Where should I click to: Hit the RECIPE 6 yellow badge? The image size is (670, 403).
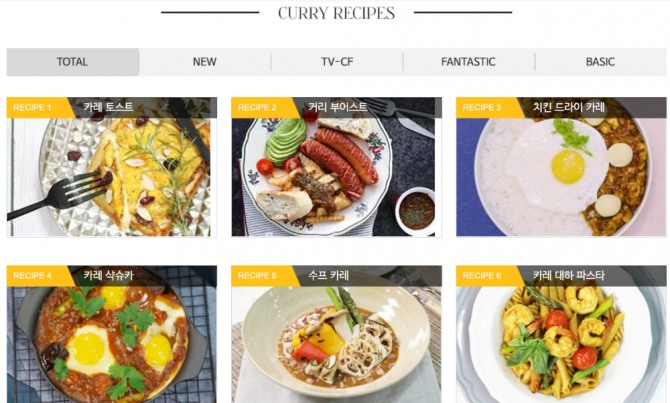[486, 276]
